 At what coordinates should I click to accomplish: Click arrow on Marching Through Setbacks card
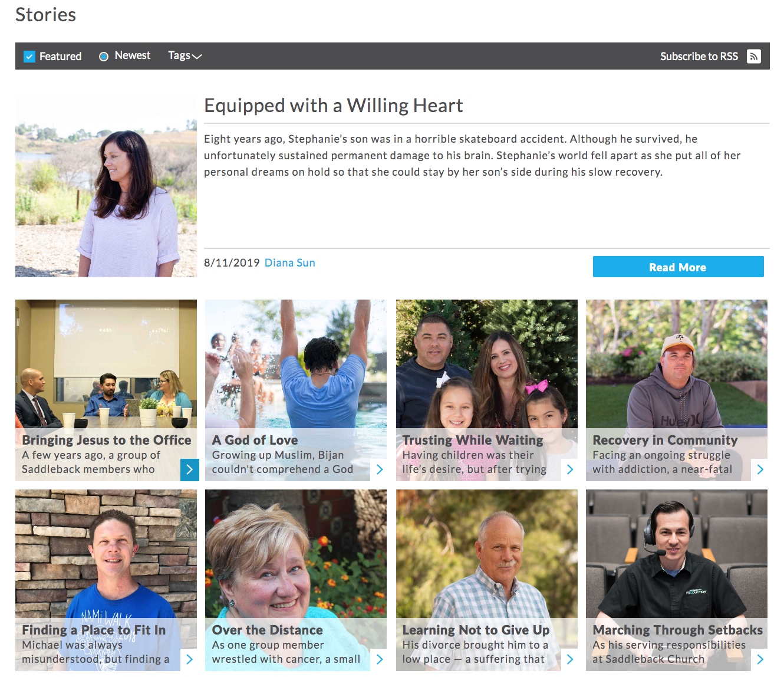pyautogui.click(x=760, y=659)
